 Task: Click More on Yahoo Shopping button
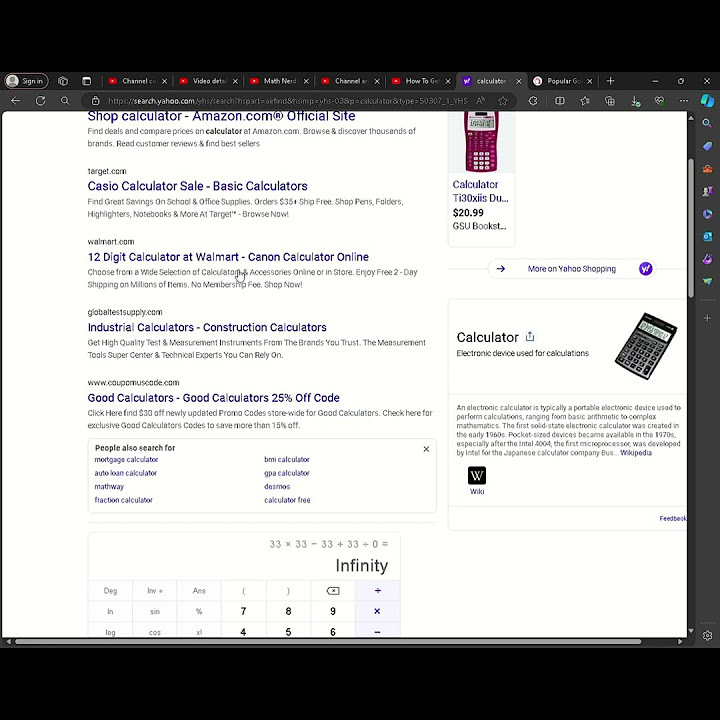coord(572,269)
